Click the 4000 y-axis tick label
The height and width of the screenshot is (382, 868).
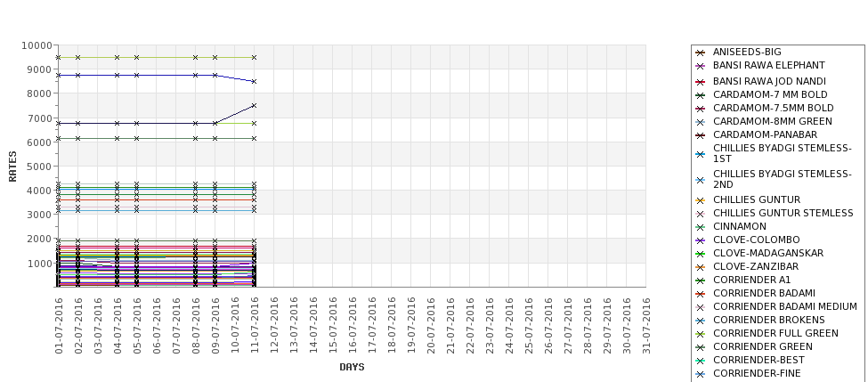click(x=40, y=191)
